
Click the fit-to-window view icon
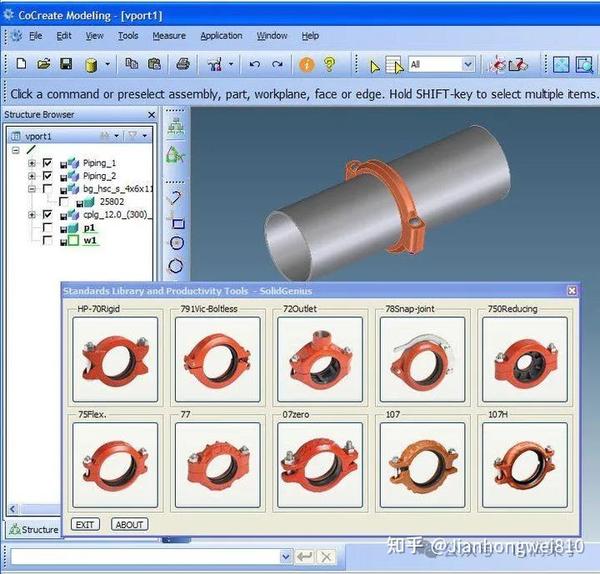coord(561,65)
